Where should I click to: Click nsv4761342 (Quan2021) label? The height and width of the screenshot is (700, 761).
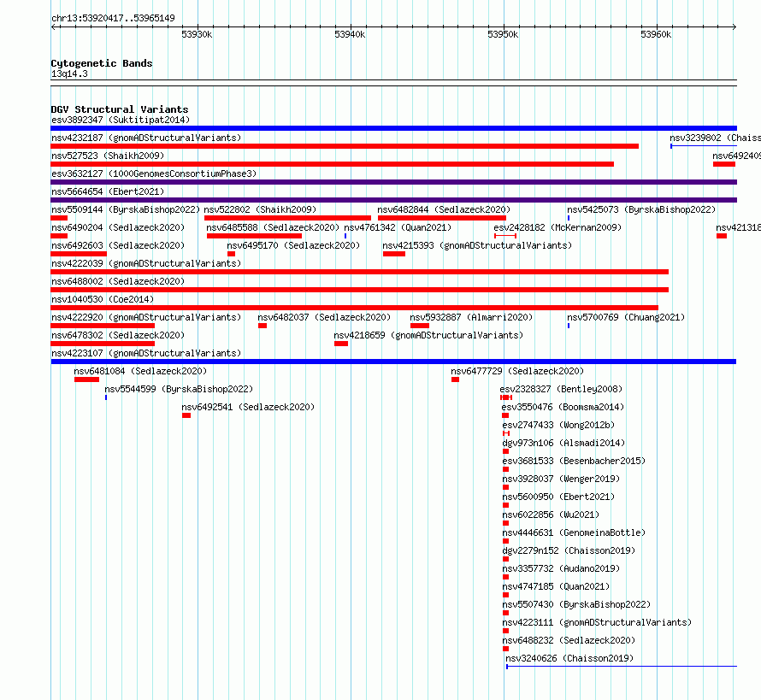tap(398, 227)
